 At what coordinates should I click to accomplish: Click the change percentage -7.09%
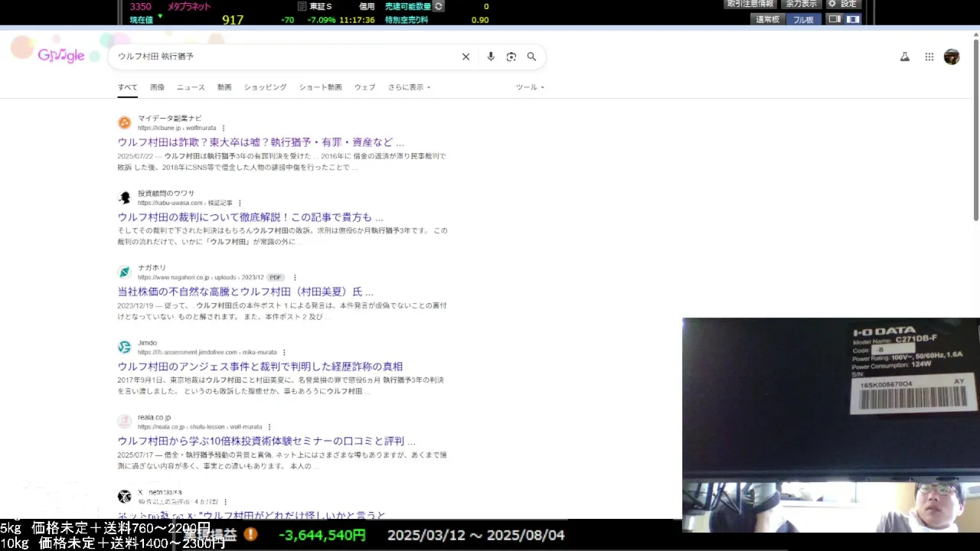click(322, 20)
